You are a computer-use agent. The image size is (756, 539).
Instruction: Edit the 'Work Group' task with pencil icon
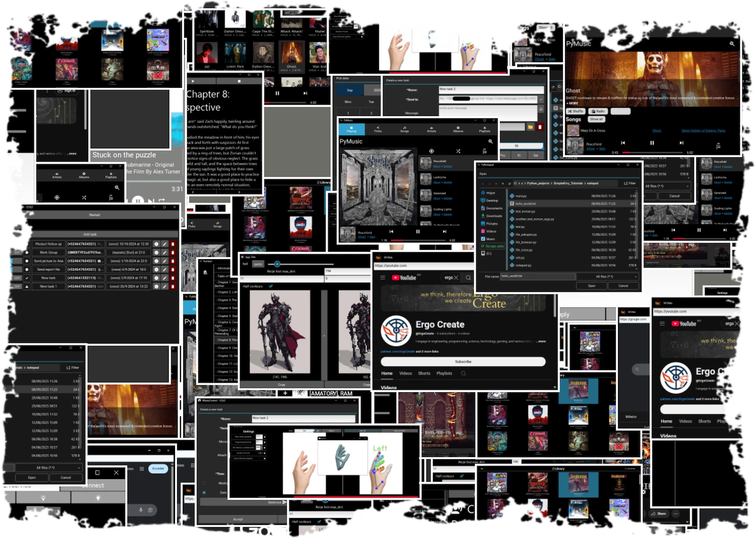coord(165,253)
